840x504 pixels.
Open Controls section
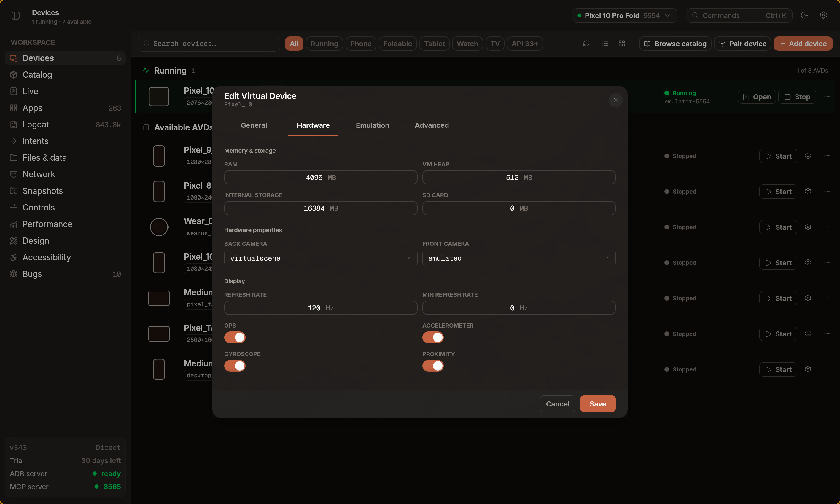pyautogui.click(x=65, y=208)
